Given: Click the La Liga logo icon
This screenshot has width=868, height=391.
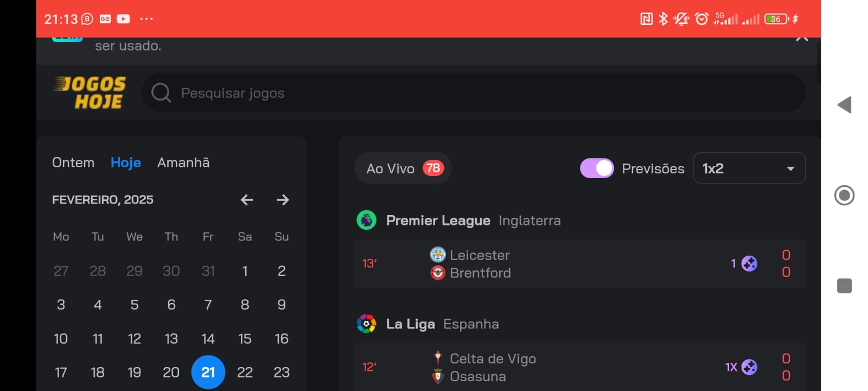Looking at the screenshot, I should 367,324.
